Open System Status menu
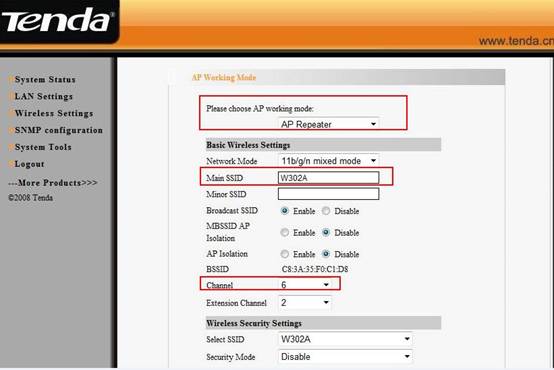The width and height of the screenshot is (554, 370). click(x=45, y=80)
